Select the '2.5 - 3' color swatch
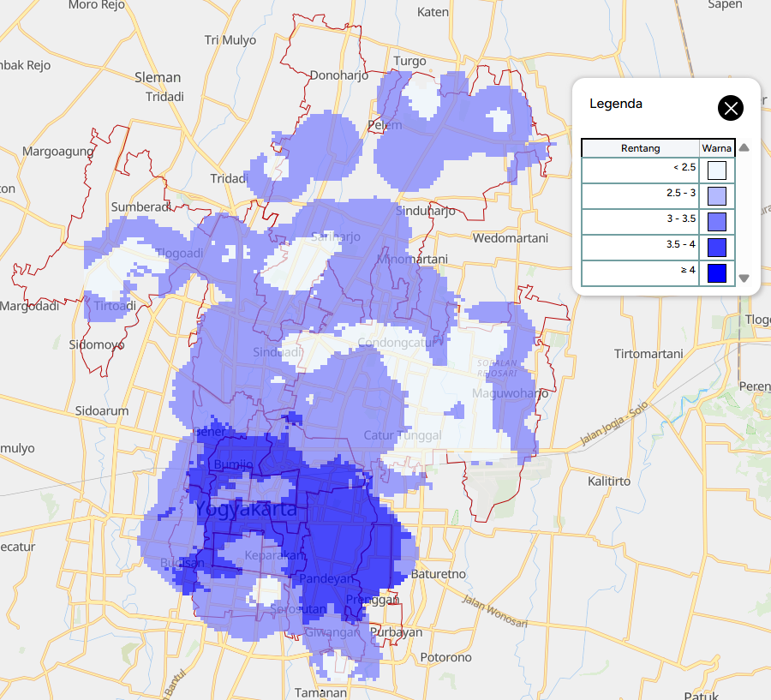 (716, 196)
